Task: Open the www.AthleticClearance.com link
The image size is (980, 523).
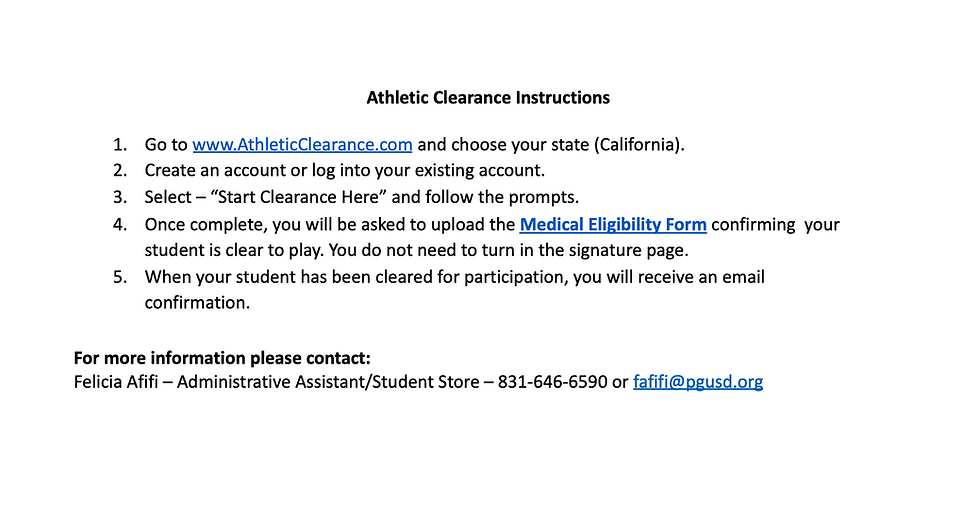Action: (302, 144)
